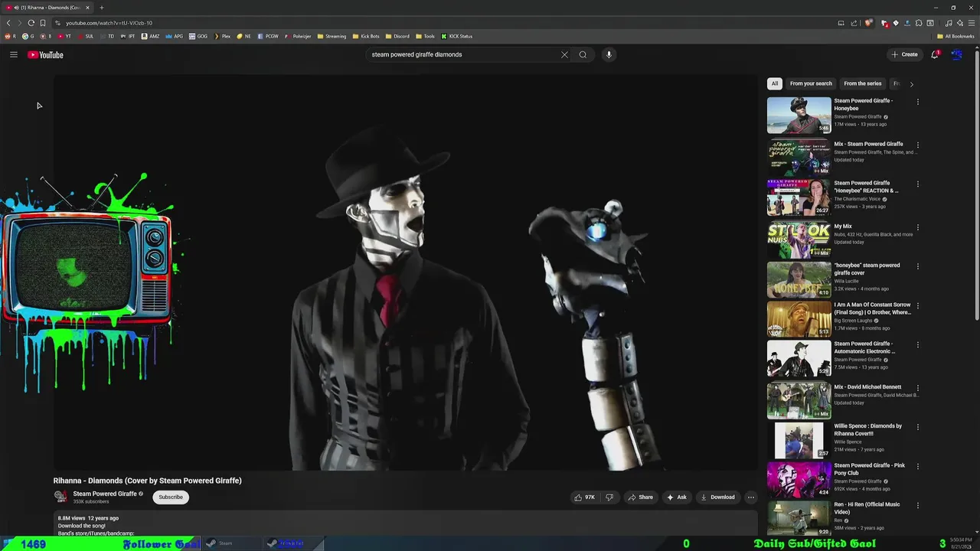Viewport: 980px width, 551px height.
Task: Clear the search box text
Action: (564, 54)
